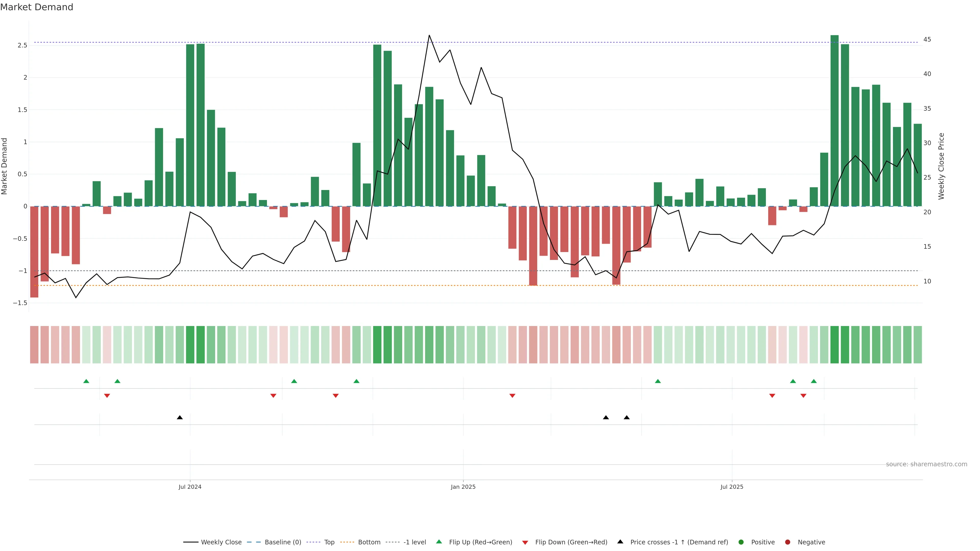Click the Jan 2025 axis label
Viewport: 980px width, 551px height.
coord(463,487)
